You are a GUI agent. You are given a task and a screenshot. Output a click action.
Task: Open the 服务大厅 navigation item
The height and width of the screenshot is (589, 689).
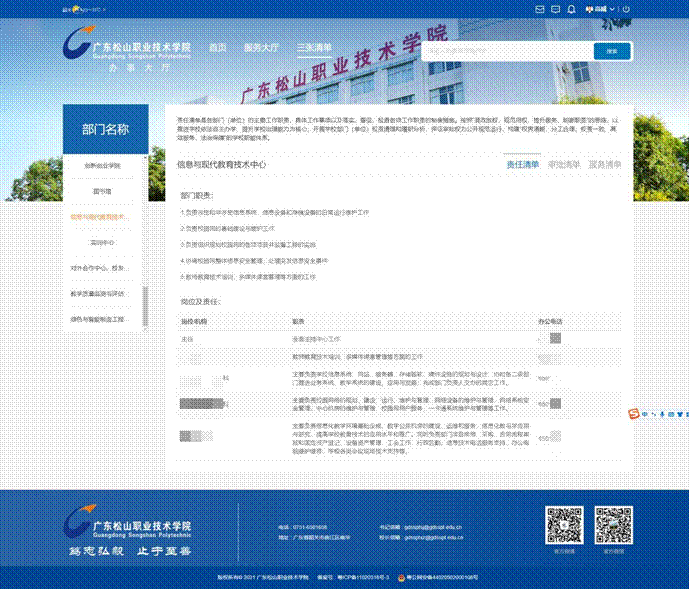(261, 47)
